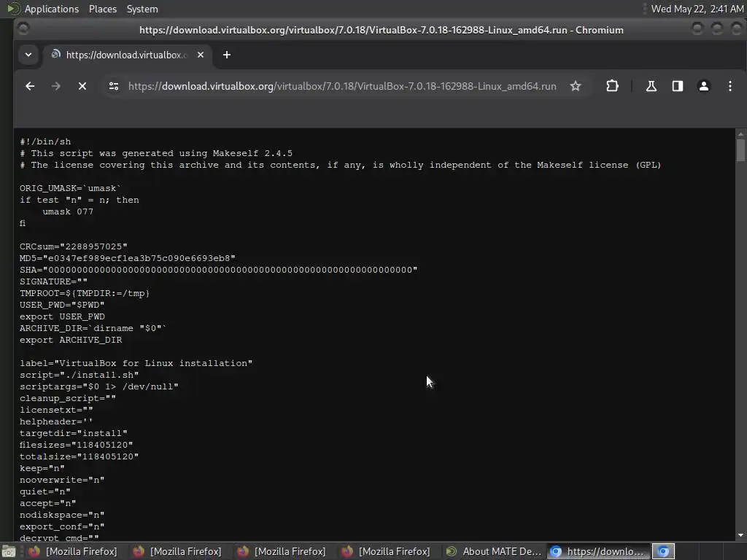Open the Places menu

point(102,9)
